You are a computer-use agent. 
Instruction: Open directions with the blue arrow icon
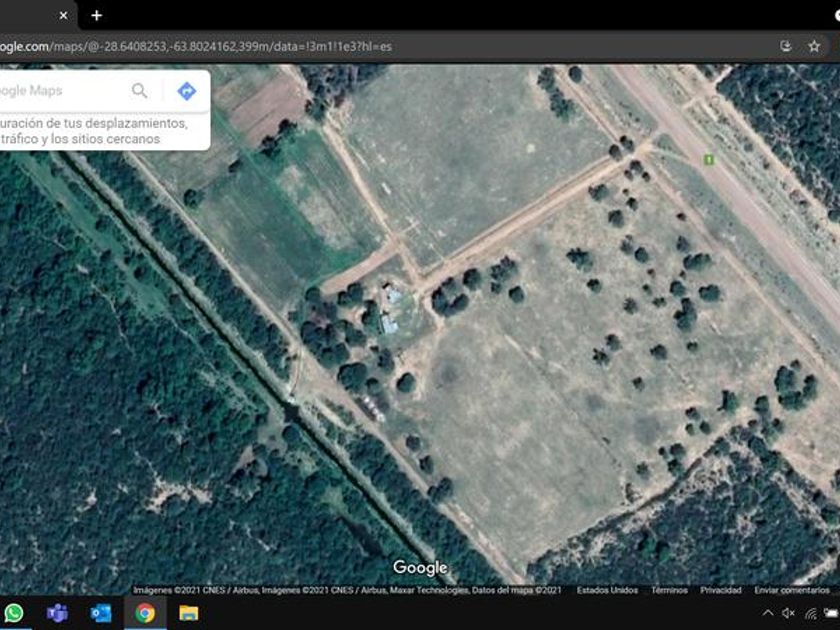[x=186, y=91]
